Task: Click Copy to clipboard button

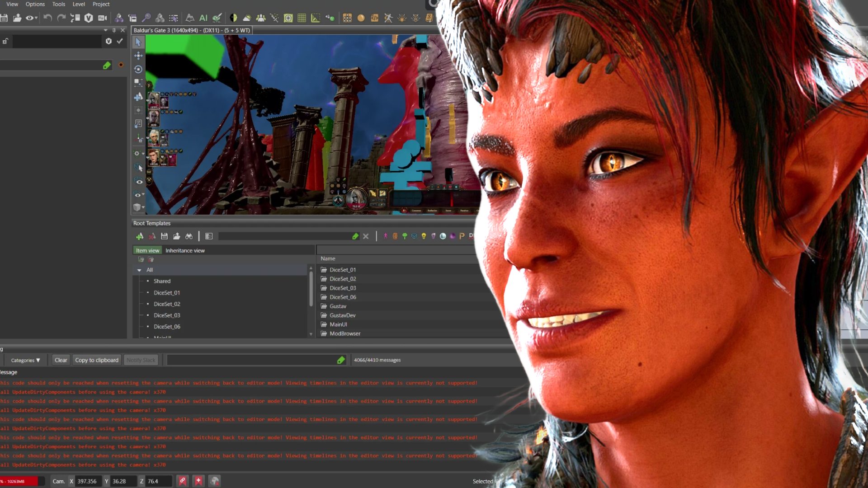Action: pyautogui.click(x=97, y=360)
